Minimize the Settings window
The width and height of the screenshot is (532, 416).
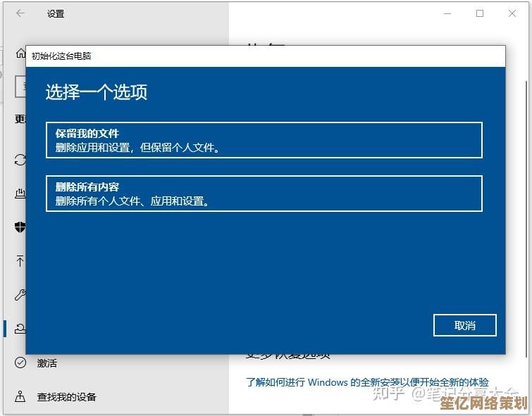447,13
